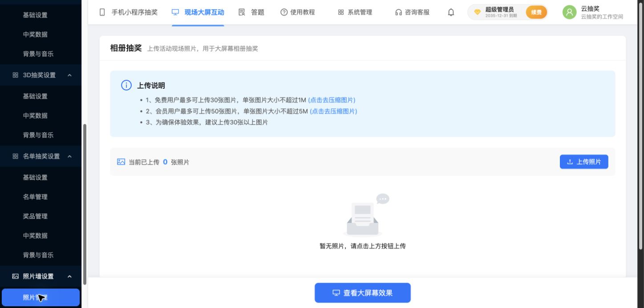Click the image icon beside 照片墙设置

tap(16, 276)
